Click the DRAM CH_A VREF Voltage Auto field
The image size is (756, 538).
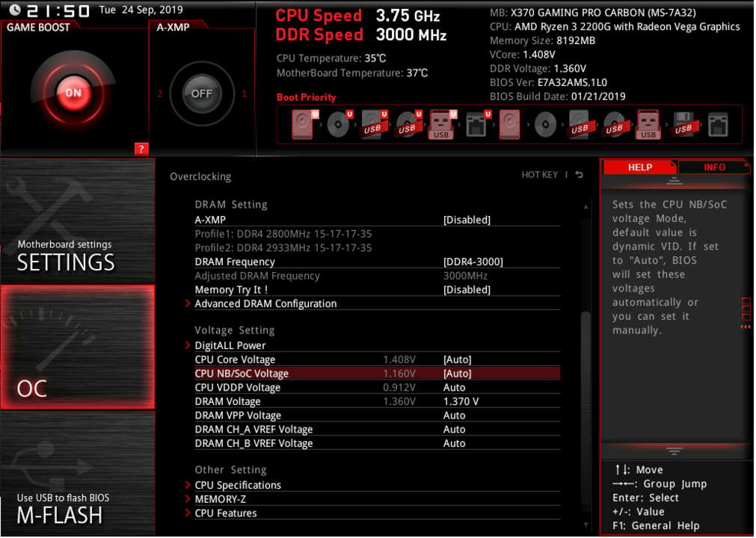[454, 430]
